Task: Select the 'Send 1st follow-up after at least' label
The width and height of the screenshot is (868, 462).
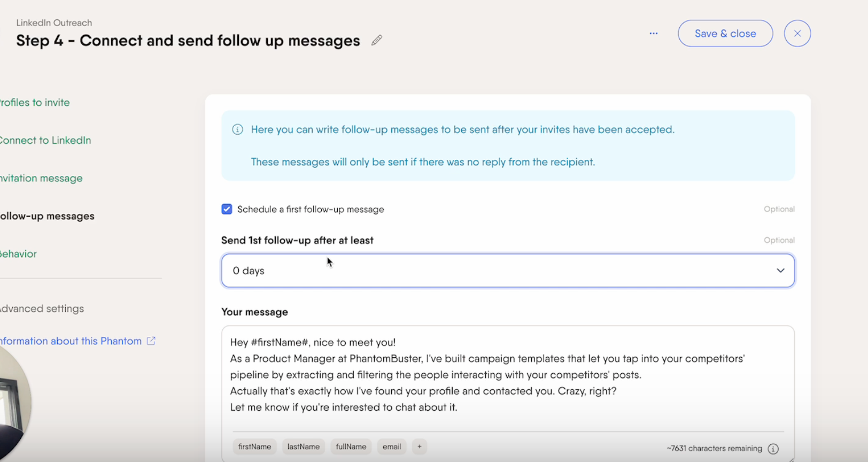Action: pos(297,240)
